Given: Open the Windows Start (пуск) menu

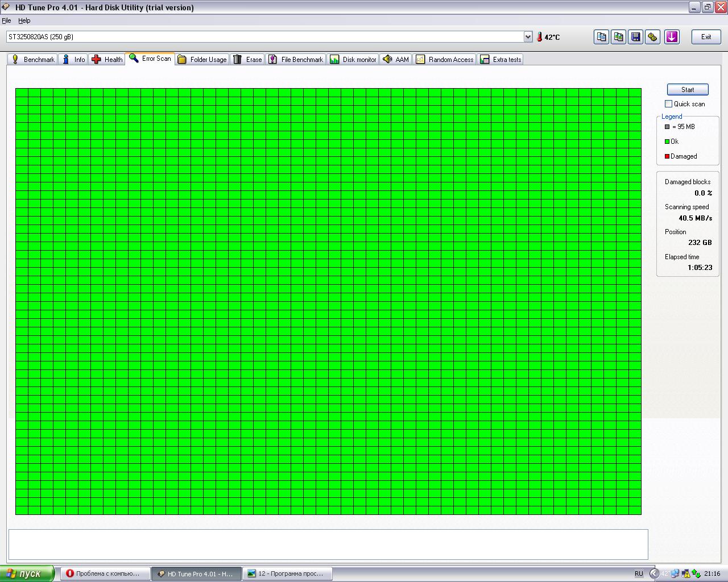Looking at the screenshot, I should tap(27, 573).
